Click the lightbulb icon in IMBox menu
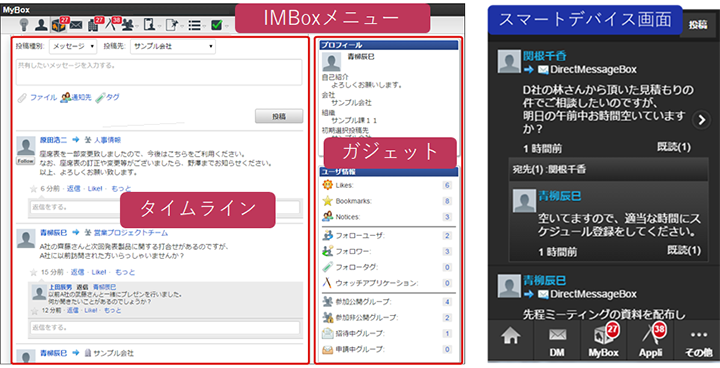Screen dimensions: 720x368 tap(23, 25)
